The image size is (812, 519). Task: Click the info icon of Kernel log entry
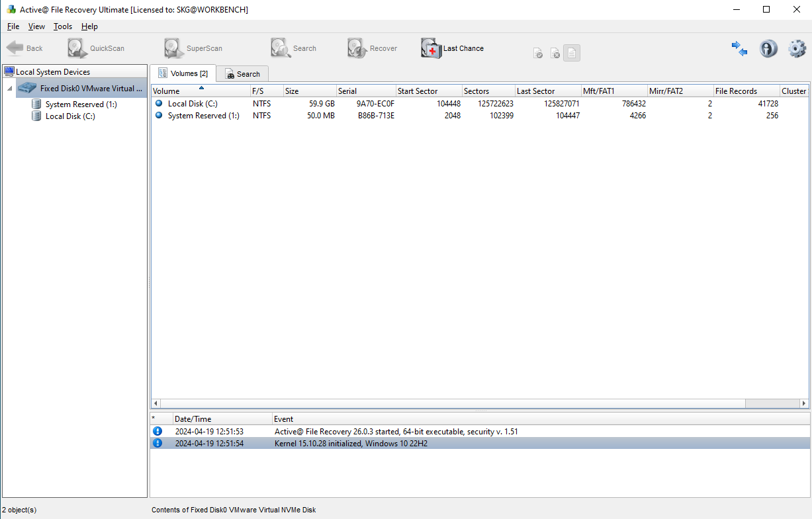(x=158, y=443)
